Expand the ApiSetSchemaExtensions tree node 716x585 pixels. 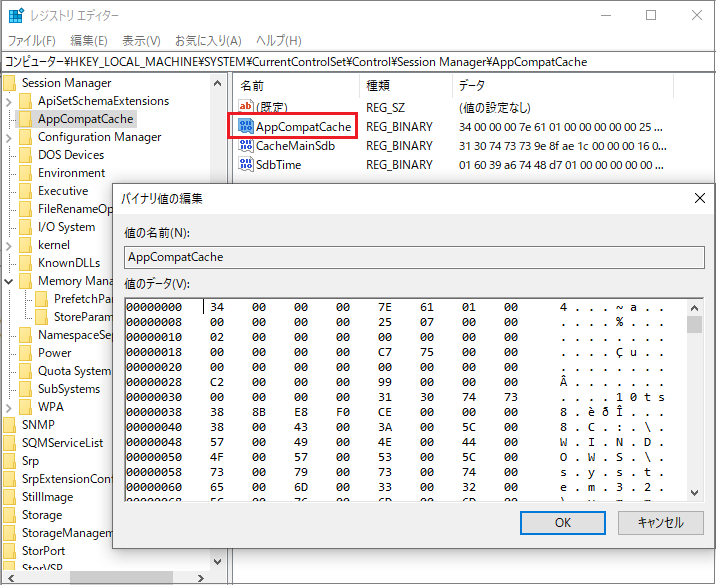coord(9,101)
